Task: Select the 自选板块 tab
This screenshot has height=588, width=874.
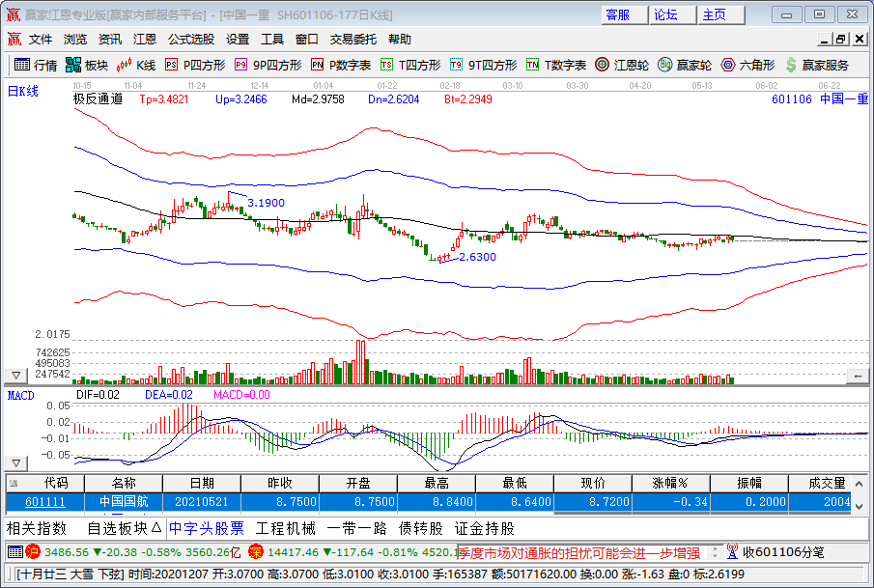Action: 125,528
